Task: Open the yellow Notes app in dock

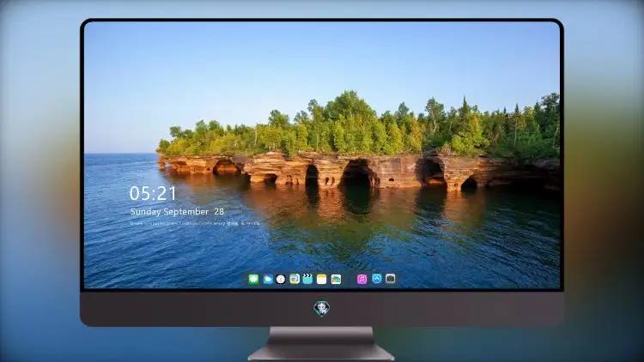Action: tap(322, 279)
